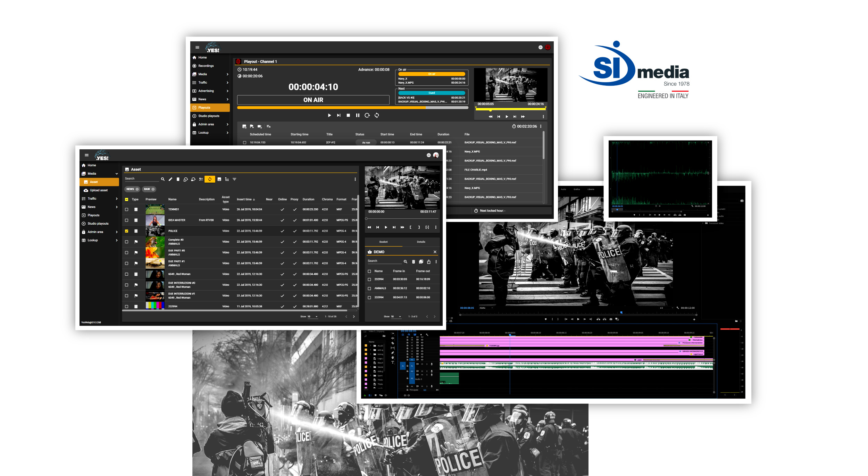Play the Asset preview player video
The height and width of the screenshot is (476, 868).
[x=386, y=227]
